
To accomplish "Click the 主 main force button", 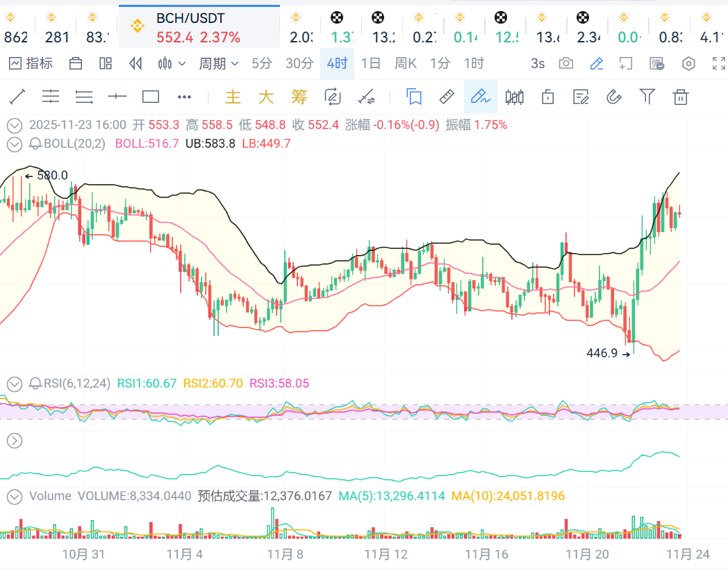I will [x=233, y=97].
